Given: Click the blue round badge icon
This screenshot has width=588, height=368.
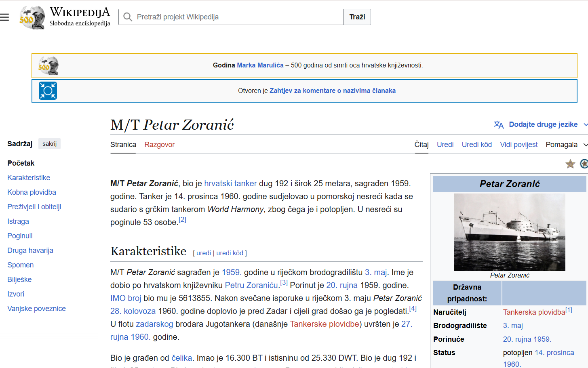Looking at the screenshot, I should [584, 164].
